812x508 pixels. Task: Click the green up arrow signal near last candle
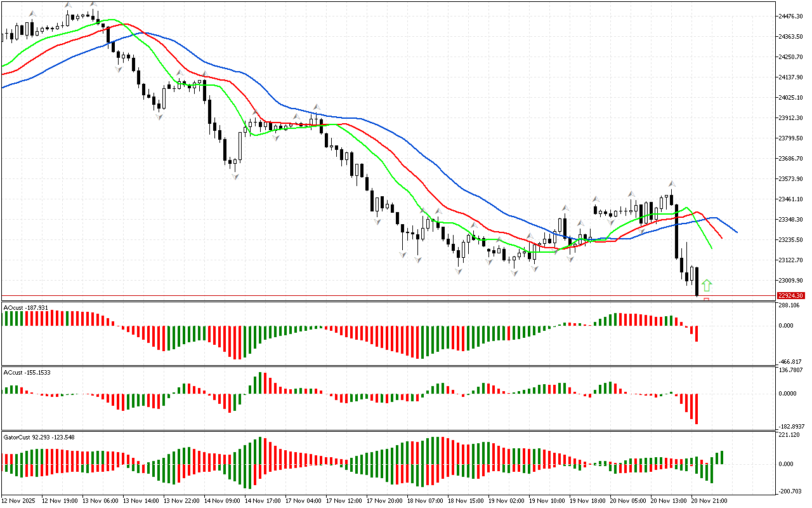tap(707, 285)
